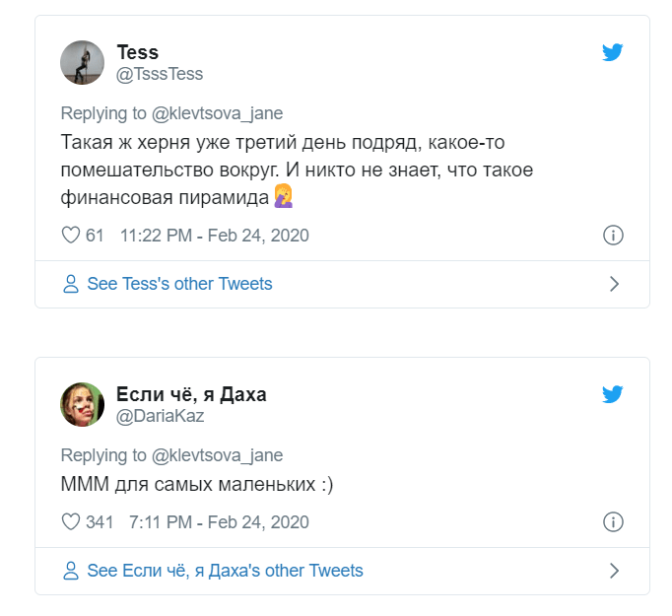Visit the @DariaKaz handle
The width and height of the screenshot is (672, 616).
coord(162,417)
